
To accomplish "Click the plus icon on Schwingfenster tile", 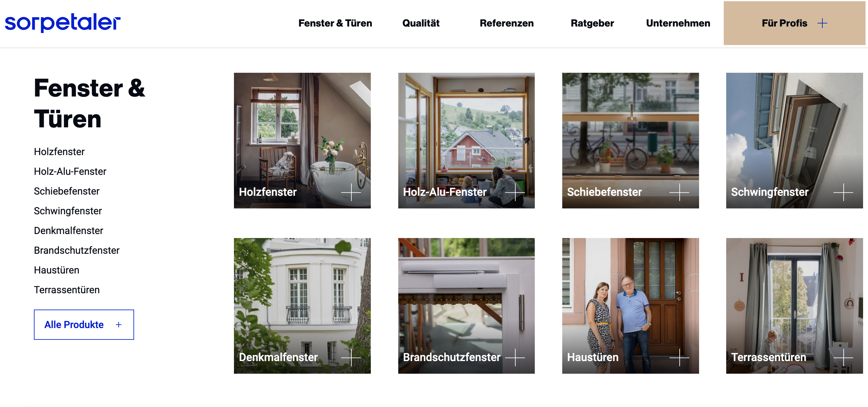I will coord(843,192).
